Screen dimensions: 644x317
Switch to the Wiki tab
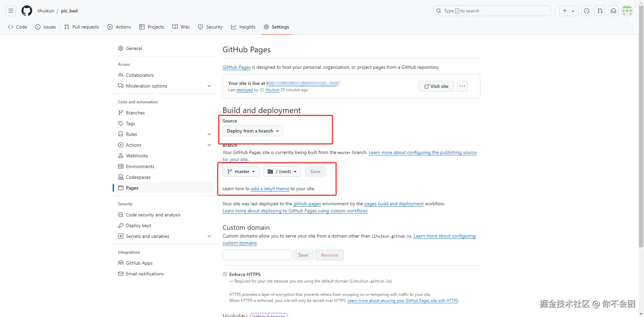tap(181, 27)
